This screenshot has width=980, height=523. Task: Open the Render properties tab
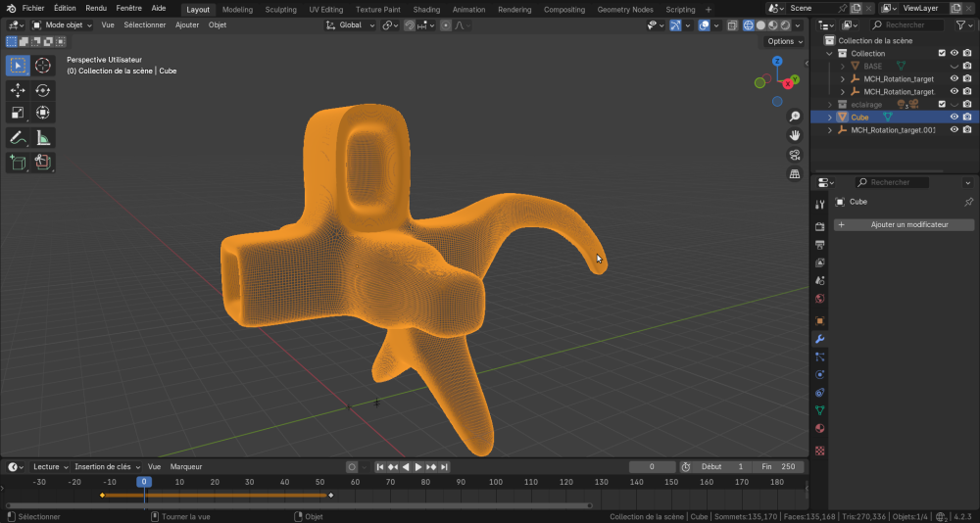pyautogui.click(x=820, y=227)
